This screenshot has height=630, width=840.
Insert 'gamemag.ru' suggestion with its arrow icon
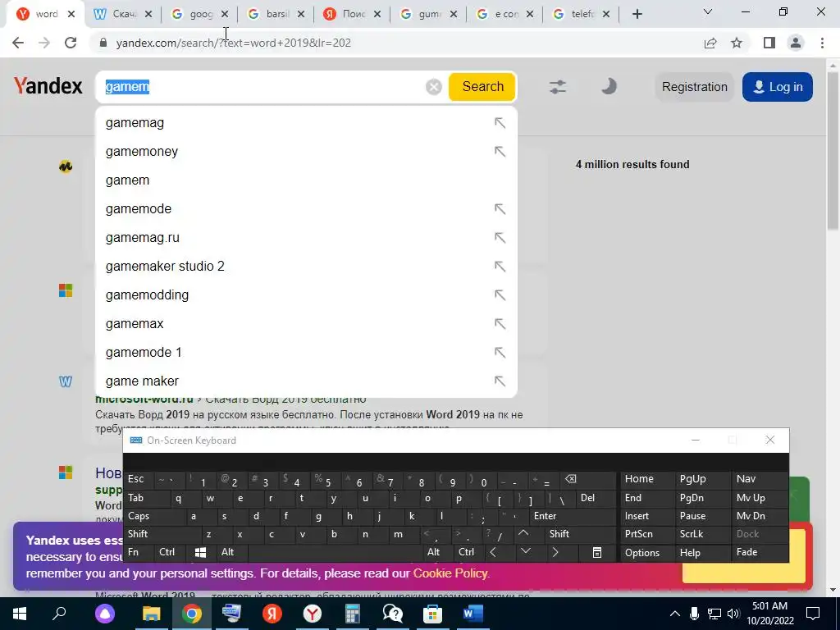click(500, 237)
